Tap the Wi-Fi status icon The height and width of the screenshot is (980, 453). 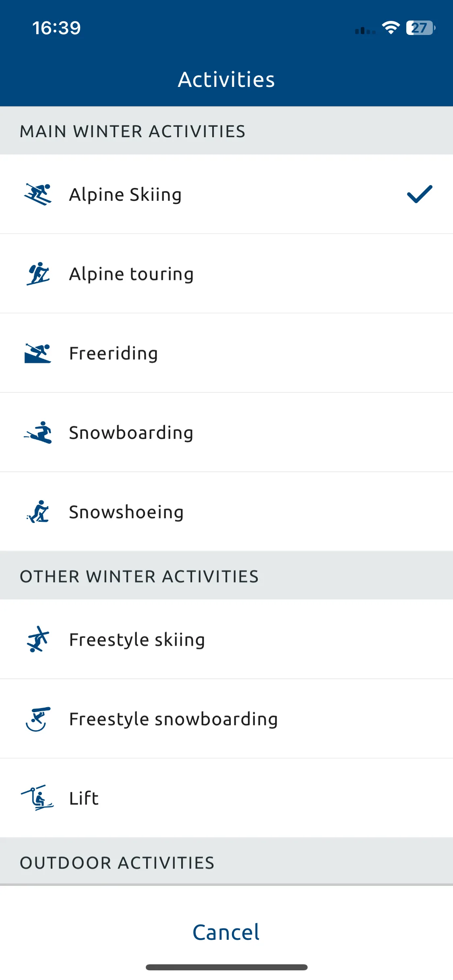pyautogui.click(x=391, y=28)
